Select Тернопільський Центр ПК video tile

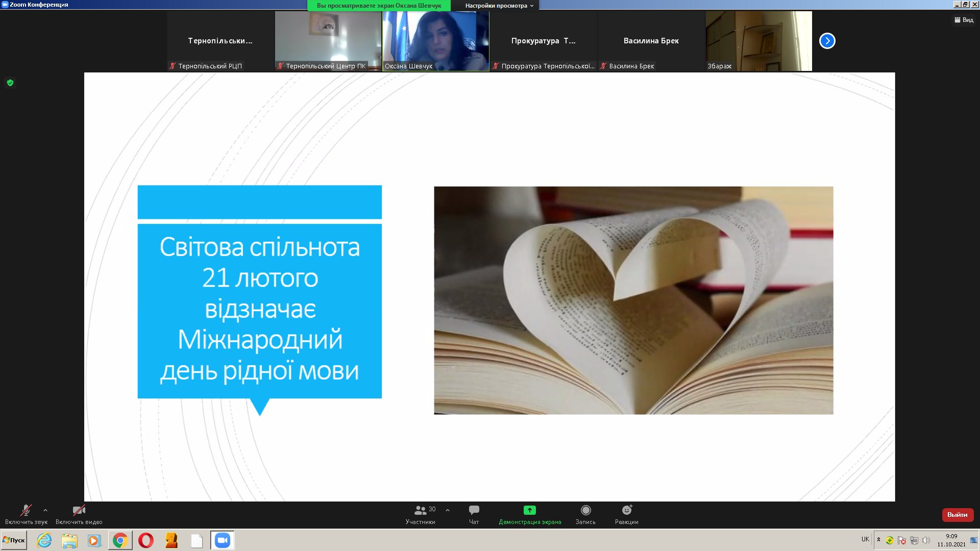pos(328,41)
